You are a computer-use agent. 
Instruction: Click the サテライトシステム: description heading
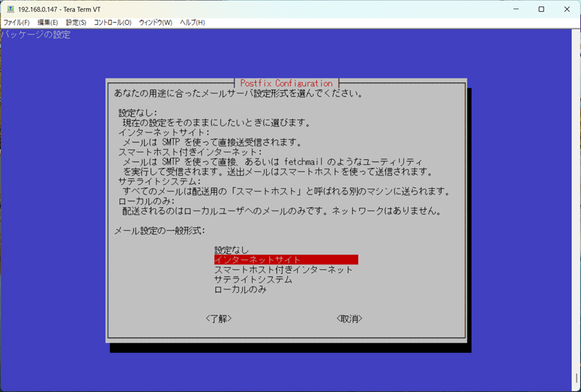click(160, 182)
